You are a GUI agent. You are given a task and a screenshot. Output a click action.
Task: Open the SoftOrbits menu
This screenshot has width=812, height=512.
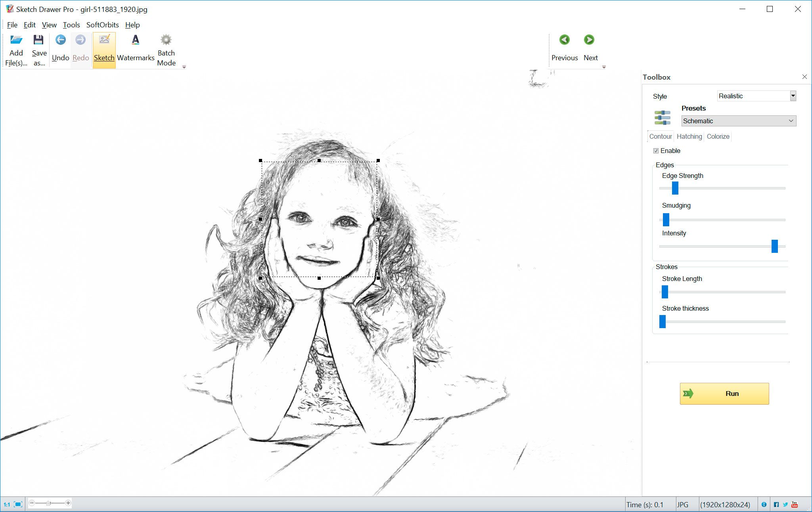(x=103, y=25)
